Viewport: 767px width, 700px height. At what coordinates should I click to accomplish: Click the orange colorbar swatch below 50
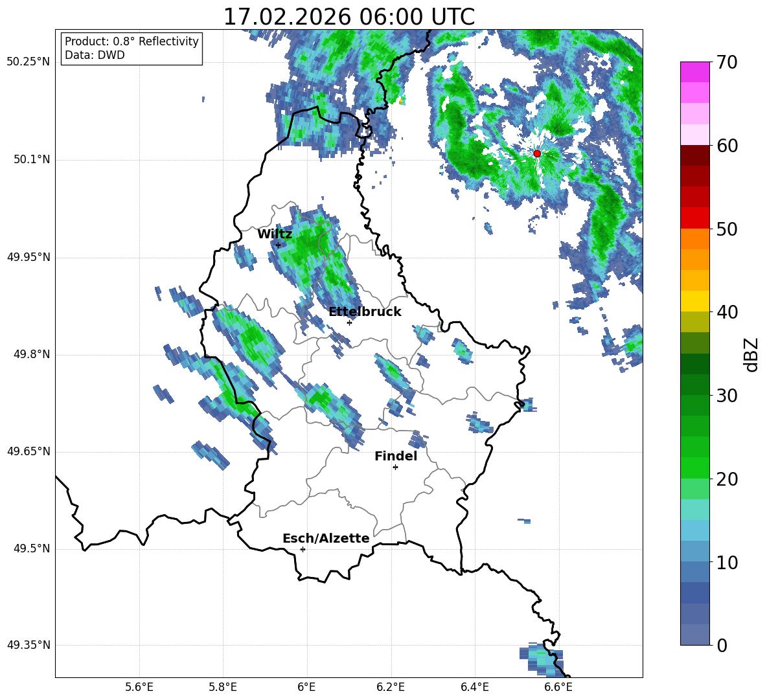(694, 239)
